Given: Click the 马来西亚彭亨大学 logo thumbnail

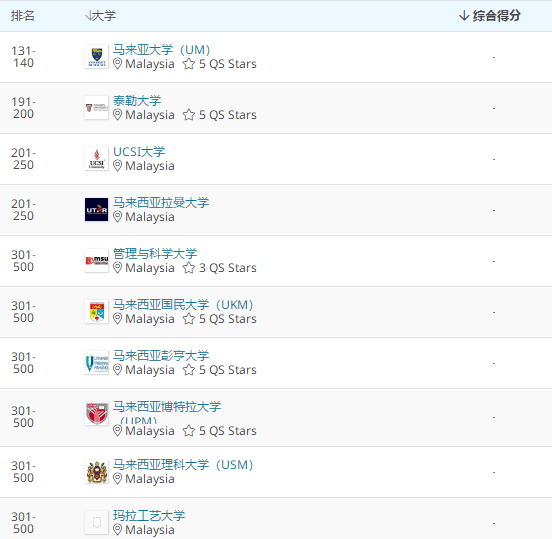Looking at the screenshot, I should [96, 363].
